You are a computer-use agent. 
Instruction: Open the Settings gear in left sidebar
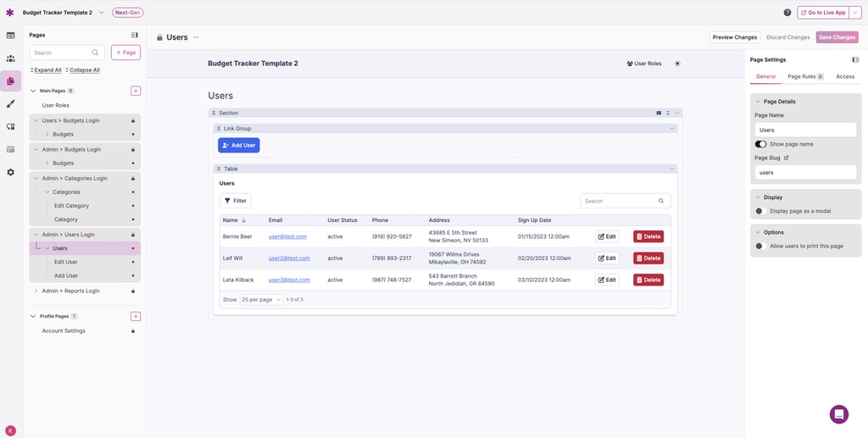[x=11, y=172]
